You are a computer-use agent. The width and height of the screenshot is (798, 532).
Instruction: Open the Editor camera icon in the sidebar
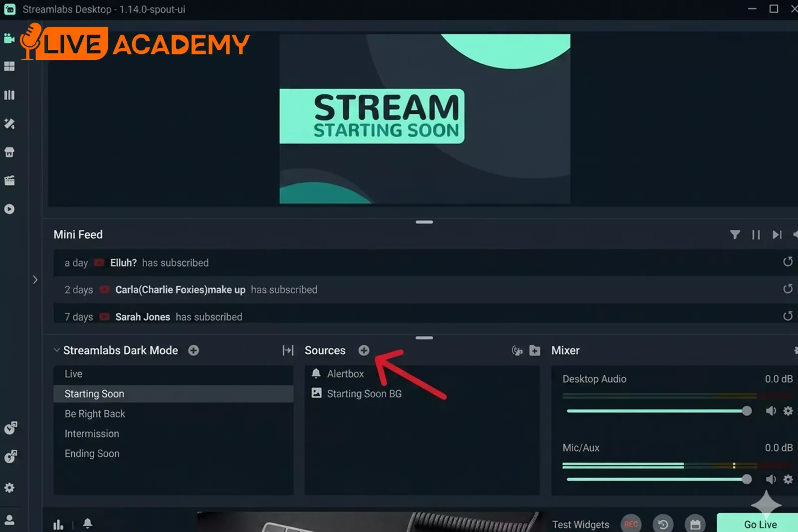click(9, 38)
